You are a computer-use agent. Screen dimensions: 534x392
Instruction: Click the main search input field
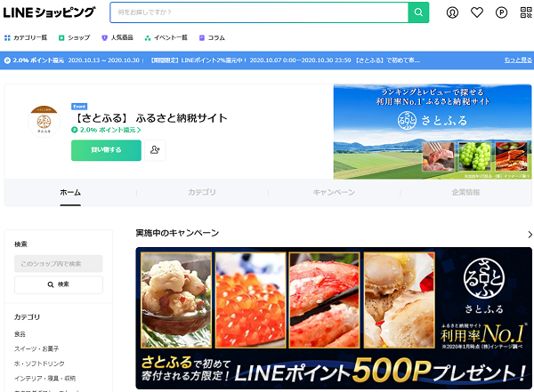(x=259, y=12)
